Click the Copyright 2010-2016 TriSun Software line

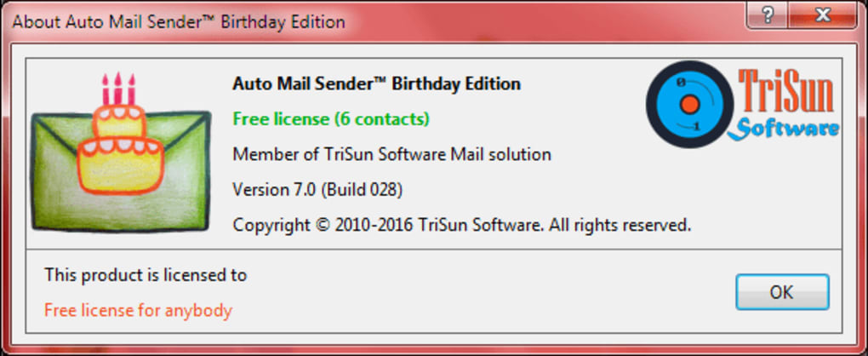coord(462,225)
